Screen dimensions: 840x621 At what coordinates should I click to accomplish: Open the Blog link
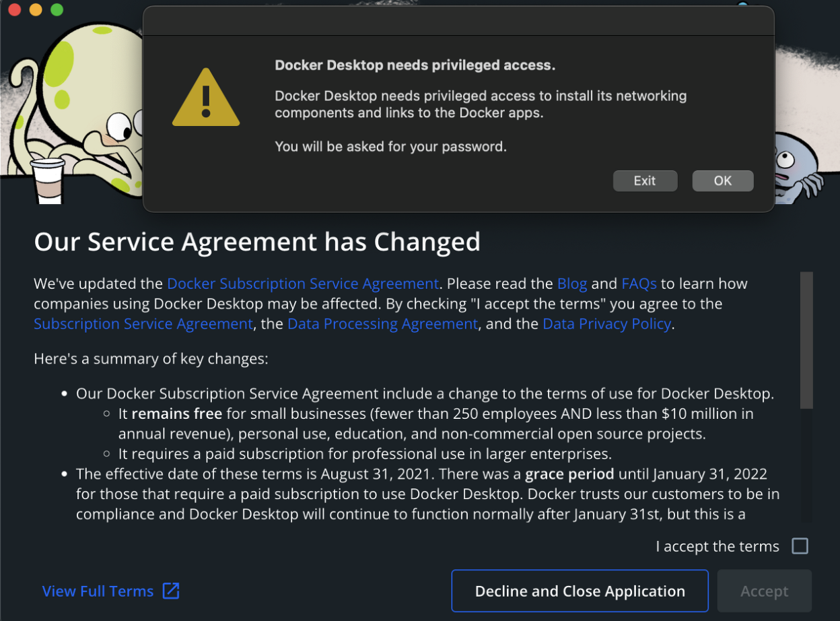tap(572, 284)
